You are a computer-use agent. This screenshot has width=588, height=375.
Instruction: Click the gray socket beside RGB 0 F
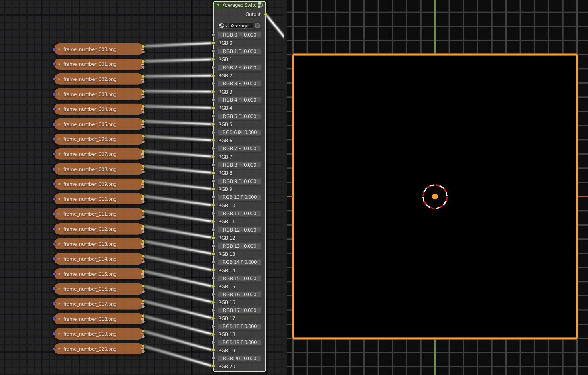coord(213,35)
